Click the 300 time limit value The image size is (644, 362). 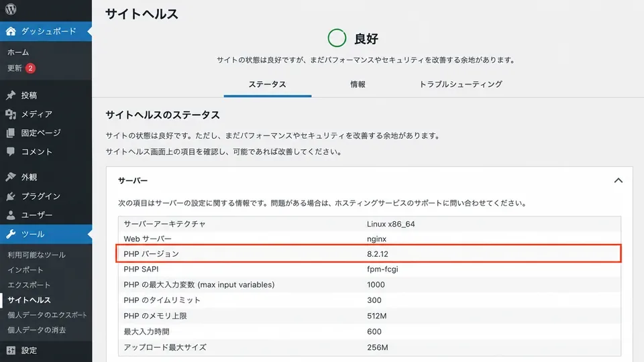click(x=374, y=300)
